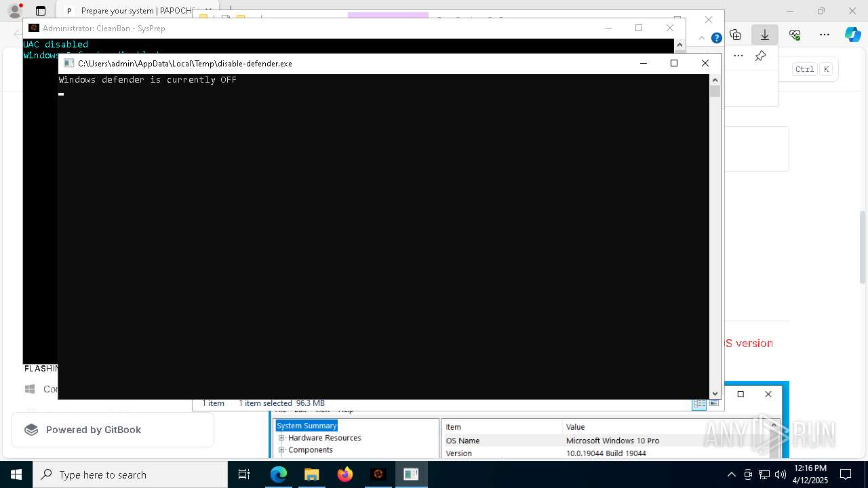Close the disable-defender.exe console window

coord(705,63)
